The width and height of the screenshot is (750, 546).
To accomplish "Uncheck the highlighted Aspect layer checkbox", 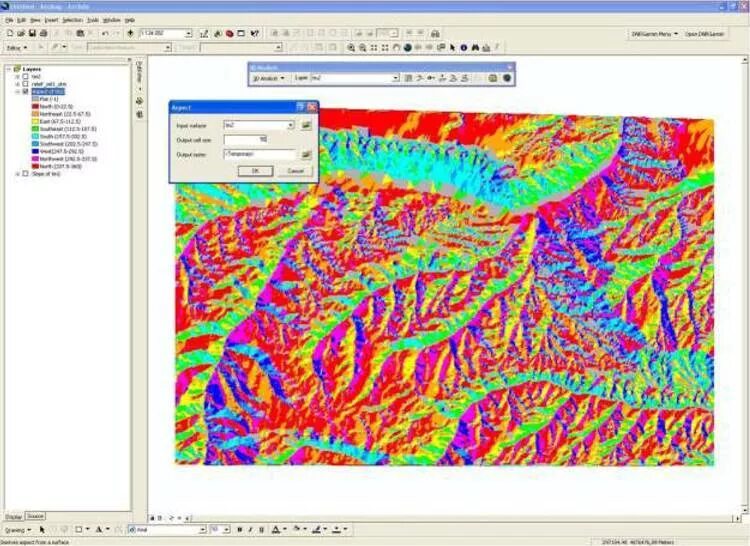I will 26,91.
